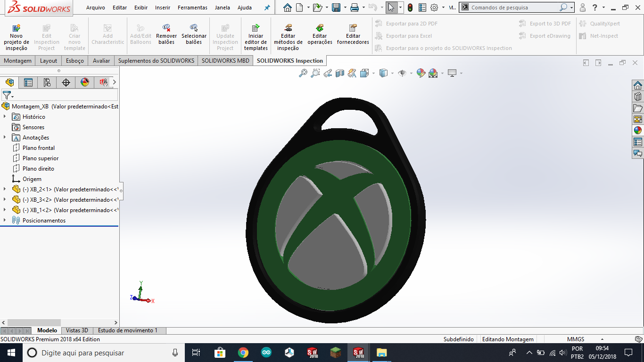The width and height of the screenshot is (644, 362).
Task: Click the Comandos de pesquisa search field
Action: pyautogui.click(x=514, y=8)
